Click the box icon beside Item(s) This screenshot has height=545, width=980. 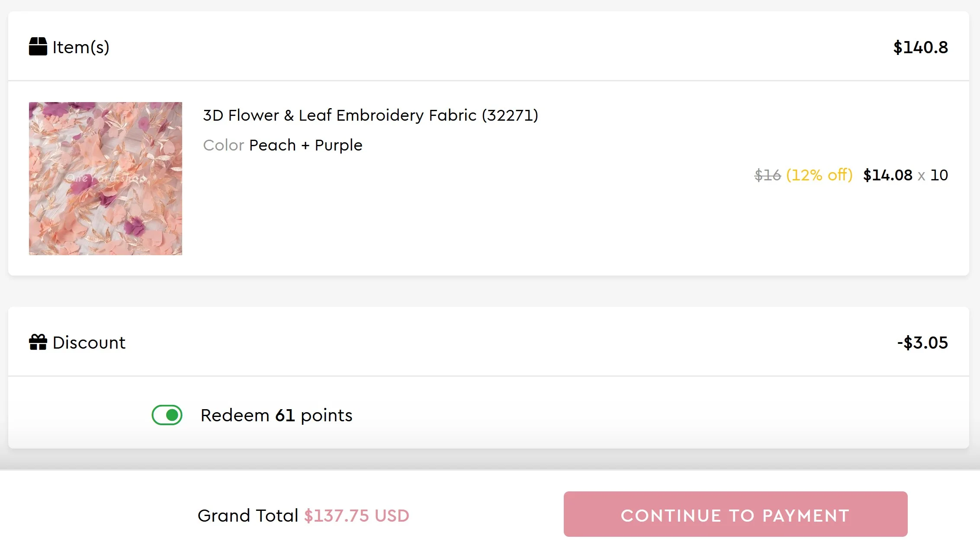(38, 47)
